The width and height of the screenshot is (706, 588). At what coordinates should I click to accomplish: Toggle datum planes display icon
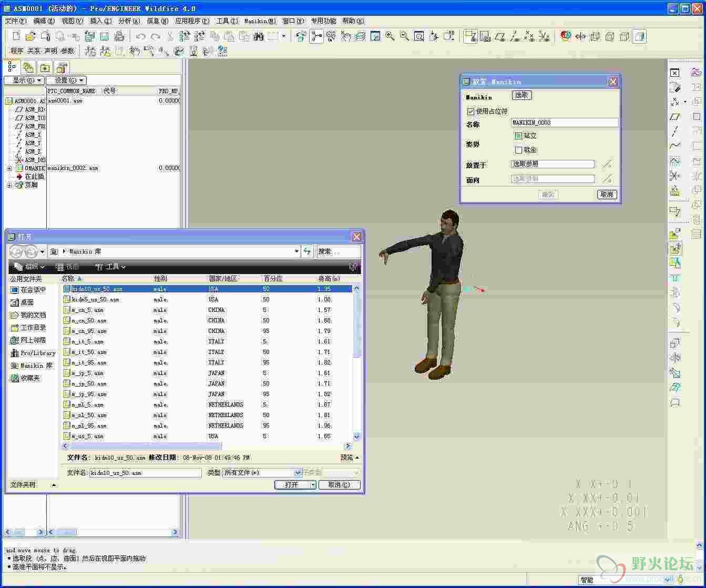500,36
